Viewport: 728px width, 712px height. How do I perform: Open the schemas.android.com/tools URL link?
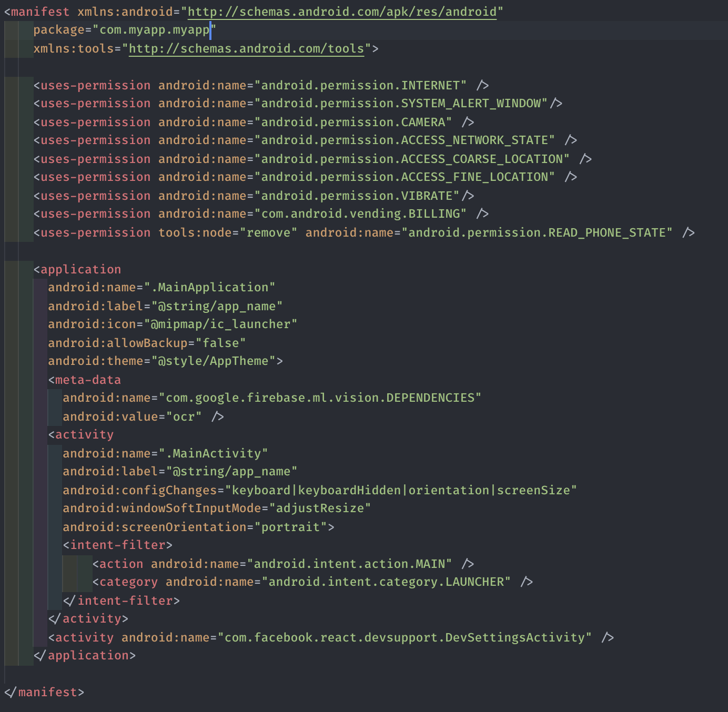click(x=246, y=48)
